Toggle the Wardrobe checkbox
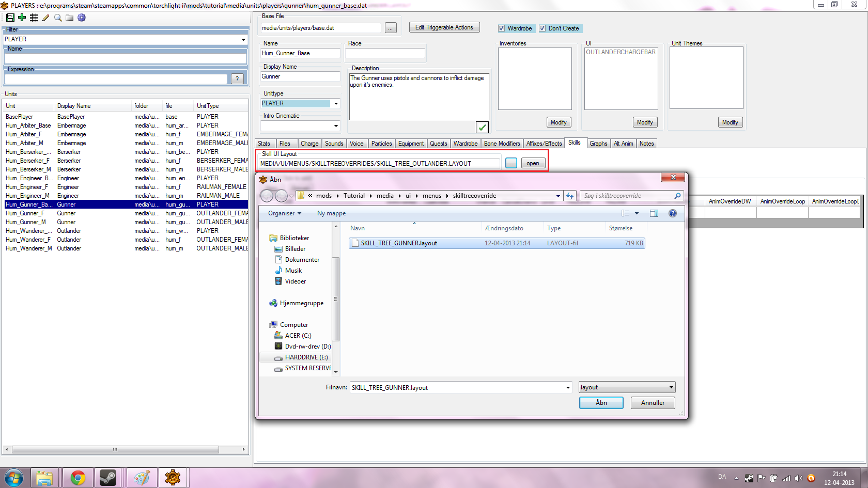Viewport: 868px width, 488px height. 501,28
